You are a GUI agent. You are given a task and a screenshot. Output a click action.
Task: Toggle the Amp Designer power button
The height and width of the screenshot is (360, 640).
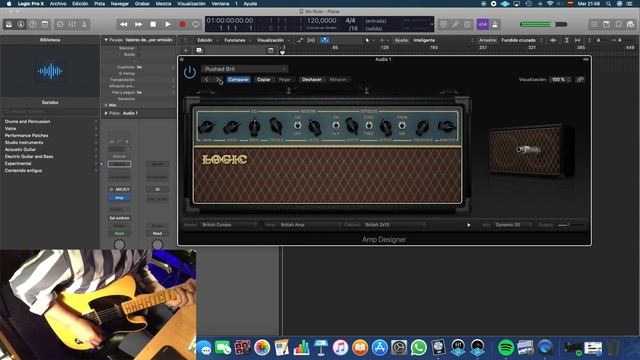(189, 73)
